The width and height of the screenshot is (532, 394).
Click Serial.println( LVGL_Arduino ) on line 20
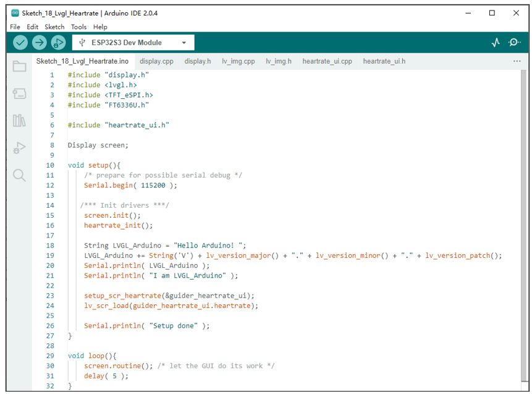[x=147, y=265]
